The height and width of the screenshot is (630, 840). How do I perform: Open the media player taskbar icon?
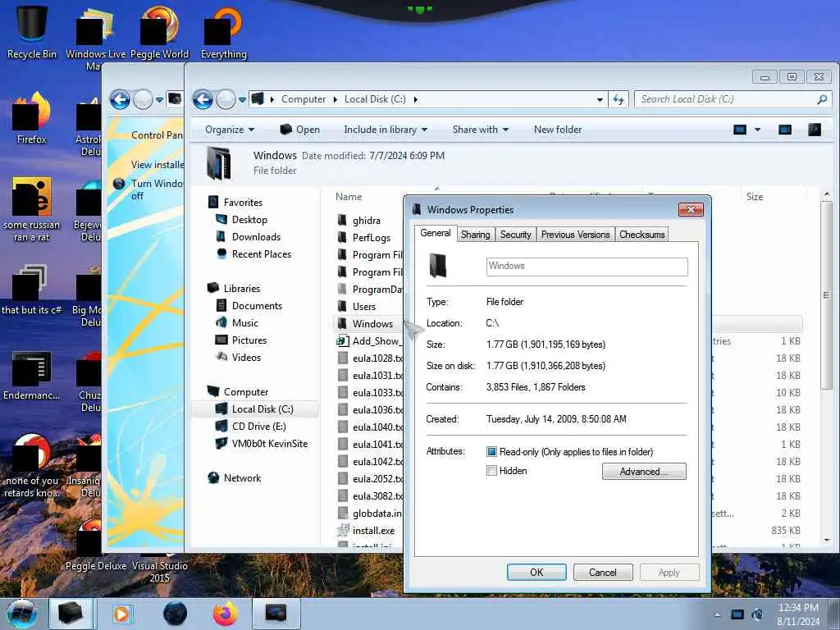tap(121, 614)
